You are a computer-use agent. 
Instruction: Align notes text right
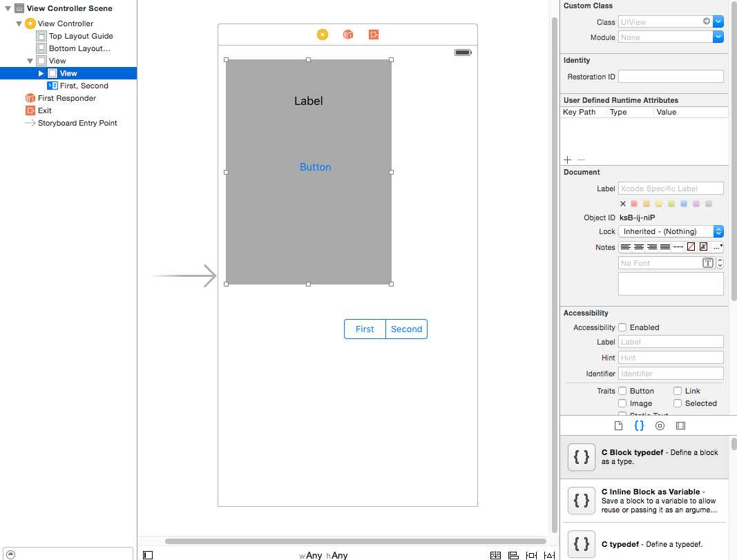(652, 247)
